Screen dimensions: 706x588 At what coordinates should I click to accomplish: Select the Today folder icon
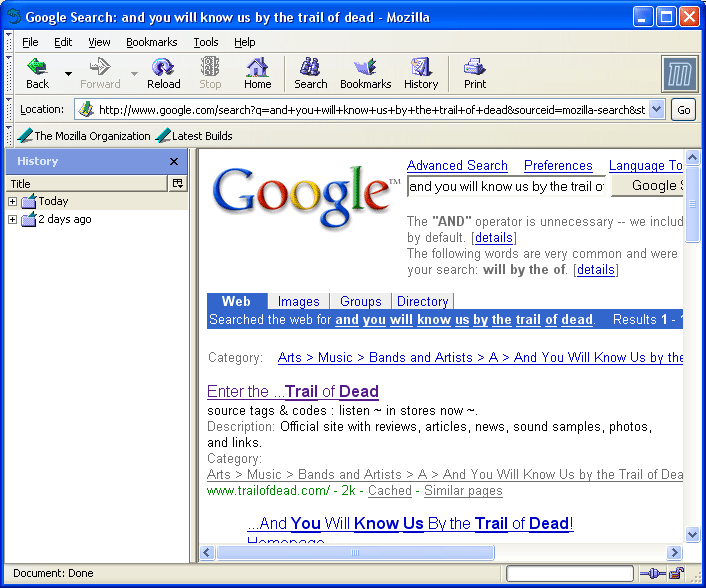coord(28,201)
